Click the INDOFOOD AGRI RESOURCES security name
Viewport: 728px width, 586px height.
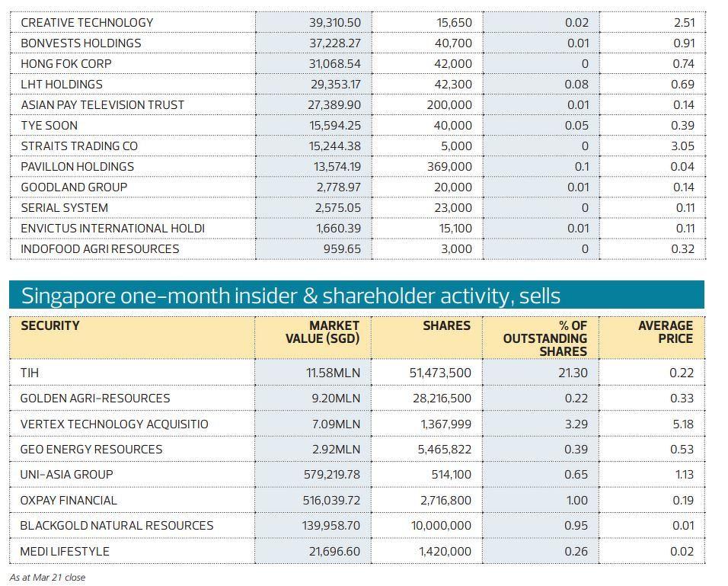pos(100,249)
